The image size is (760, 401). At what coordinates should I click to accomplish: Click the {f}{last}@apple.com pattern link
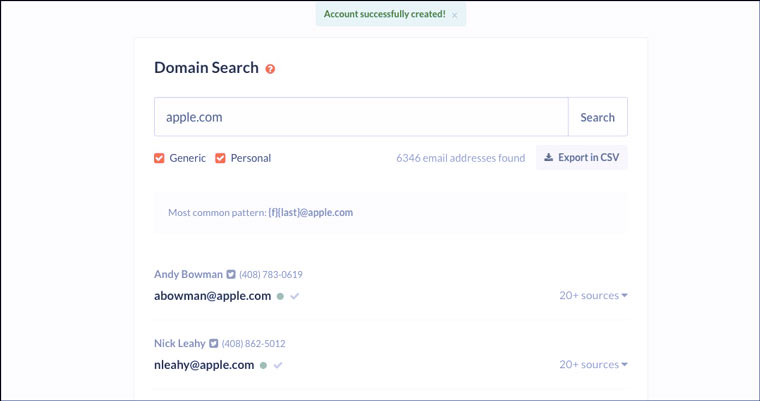point(311,212)
